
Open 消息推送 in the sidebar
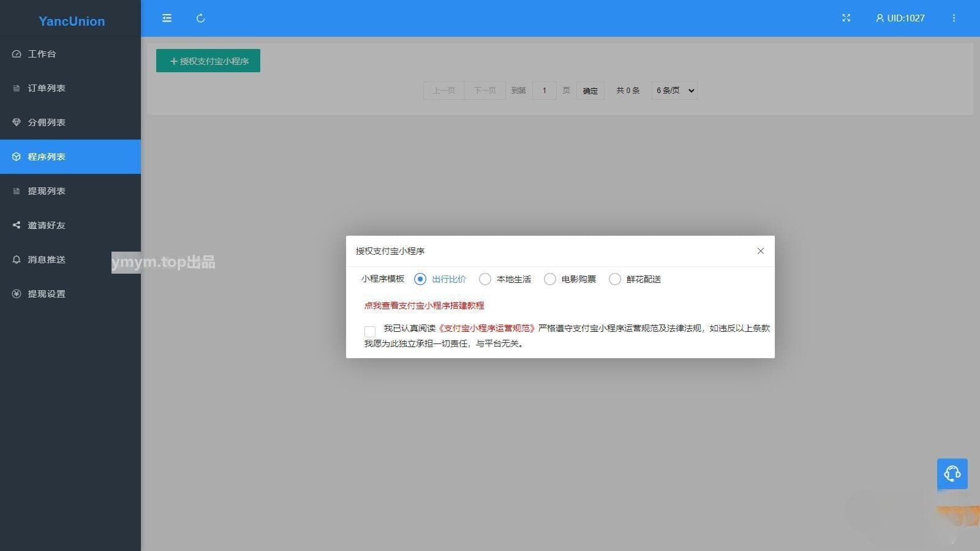point(70,260)
